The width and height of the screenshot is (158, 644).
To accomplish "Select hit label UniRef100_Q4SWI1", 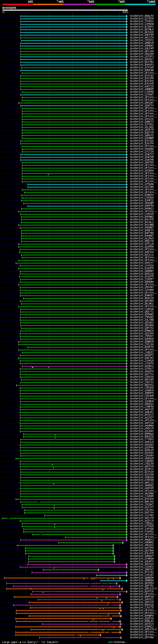I will pyautogui.click(x=142, y=366).
